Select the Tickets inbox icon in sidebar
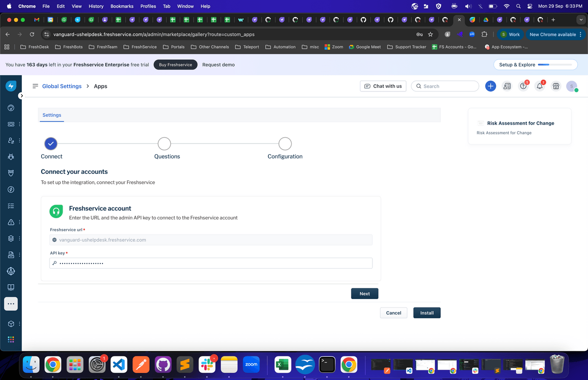 pyautogui.click(x=11, y=124)
